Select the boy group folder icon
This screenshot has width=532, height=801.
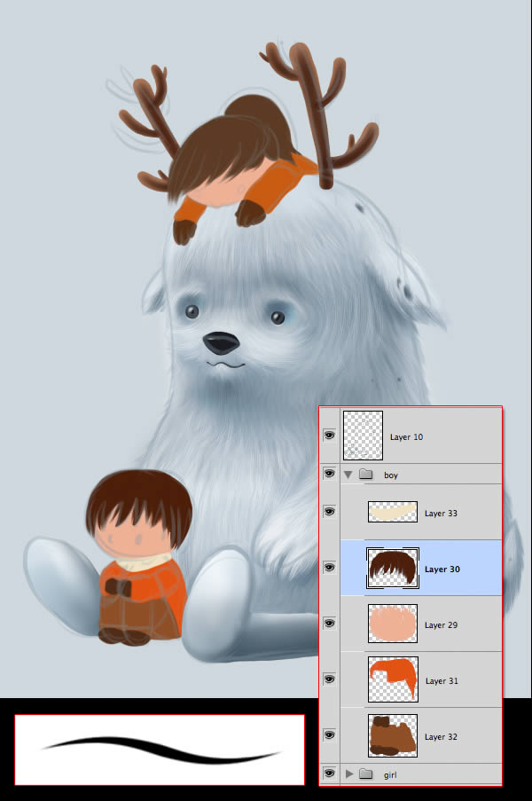pos(365,474)
